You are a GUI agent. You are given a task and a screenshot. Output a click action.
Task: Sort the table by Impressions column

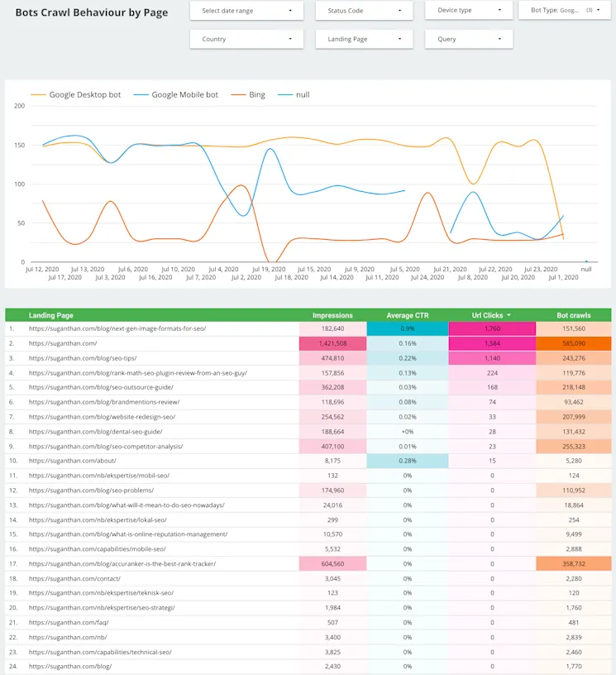pos(332,315)
